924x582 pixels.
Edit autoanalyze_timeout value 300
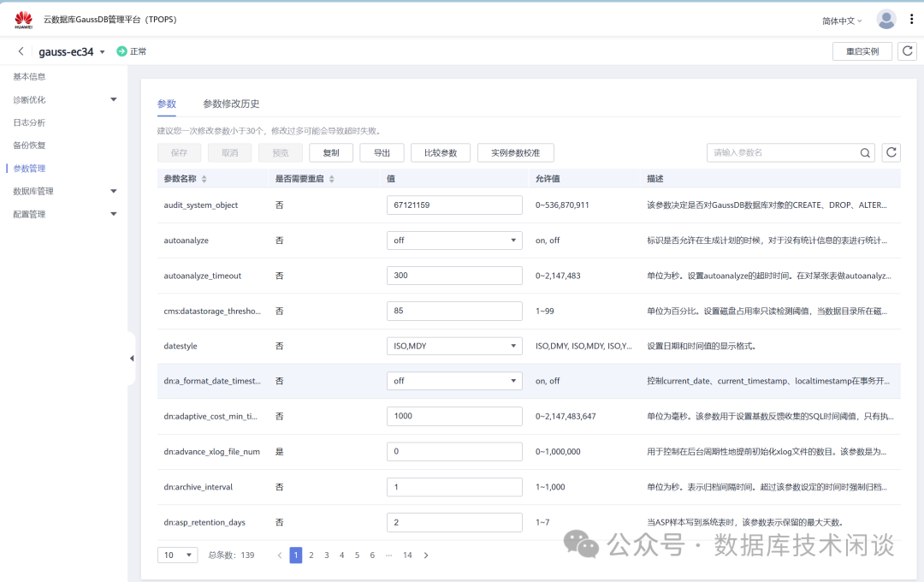click(454, 276)
